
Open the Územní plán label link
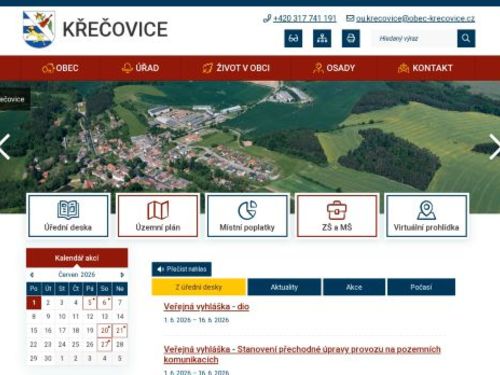click(x=158, y=227)
